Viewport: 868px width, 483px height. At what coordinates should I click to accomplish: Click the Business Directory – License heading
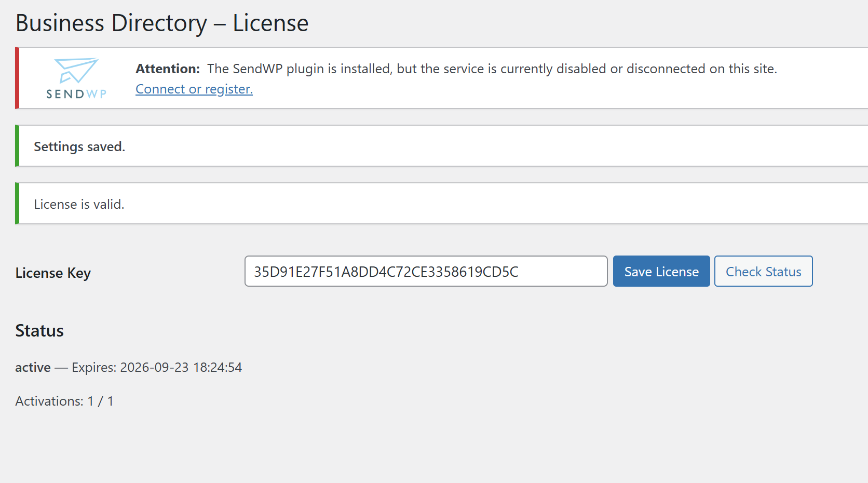click(x=162, y=23)
